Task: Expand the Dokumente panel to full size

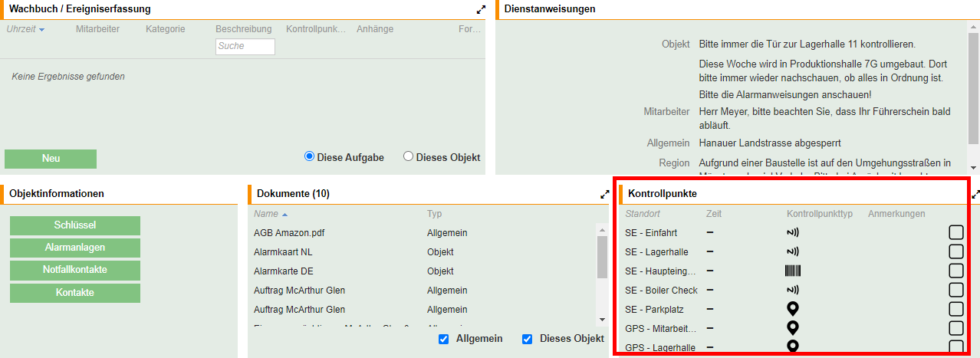Action: (x=604, y=194)
